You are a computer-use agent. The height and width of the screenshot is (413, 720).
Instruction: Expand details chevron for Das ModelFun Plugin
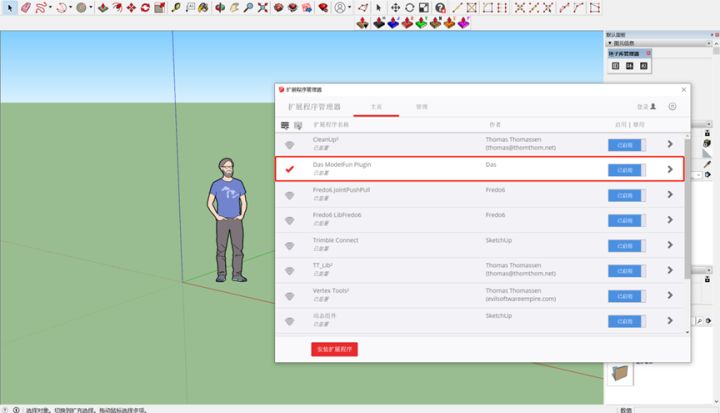(670, 170)
